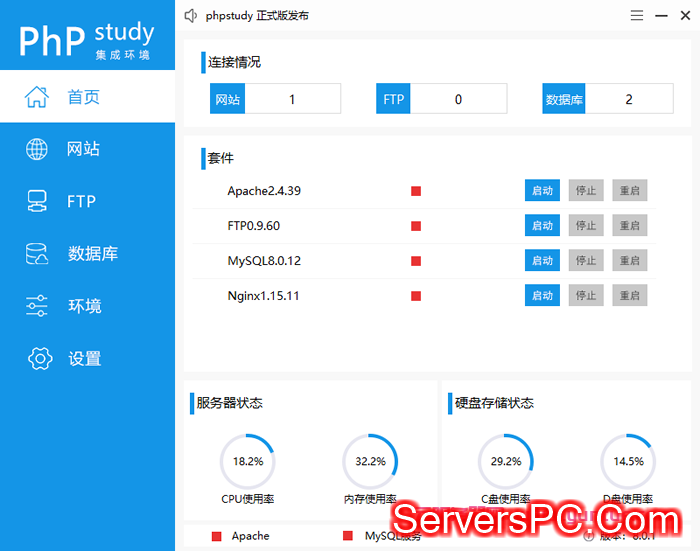Click Nginx1.15.11 red status indicator
The height and width of the screenshot is (551, 700).
(416, 296)
